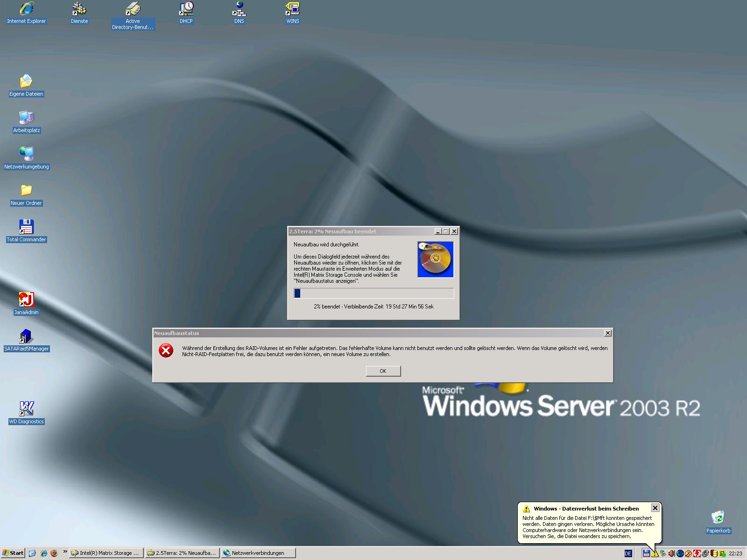
Task: Click the orange striped circle tray icon
Action: coord(688,553)
